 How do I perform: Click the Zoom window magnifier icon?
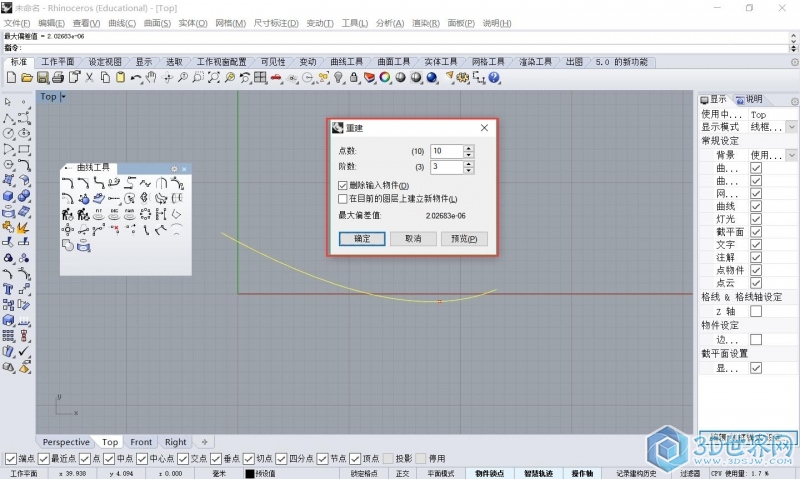pyautogui.click(x=198, y=78)
